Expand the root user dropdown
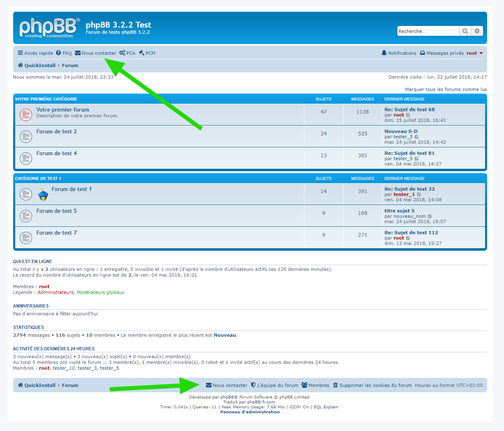 point(474,53)
